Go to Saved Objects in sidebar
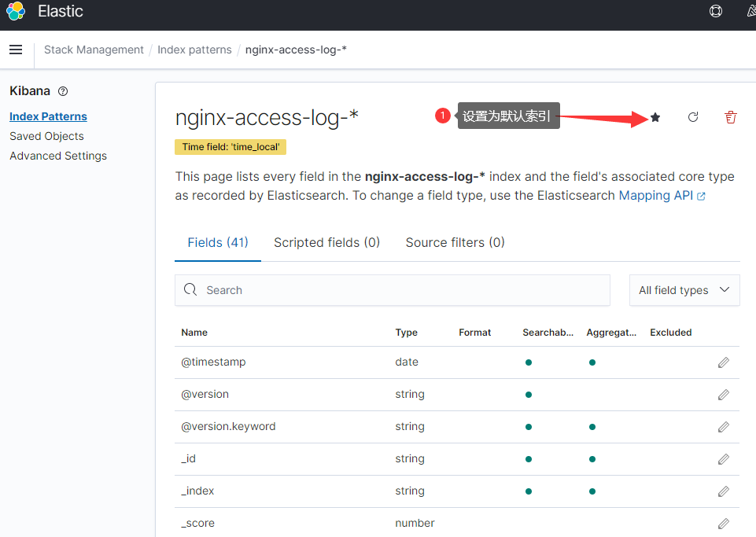Image resolution: width=756 pixels, height=537 pixels. click(46, 136)
